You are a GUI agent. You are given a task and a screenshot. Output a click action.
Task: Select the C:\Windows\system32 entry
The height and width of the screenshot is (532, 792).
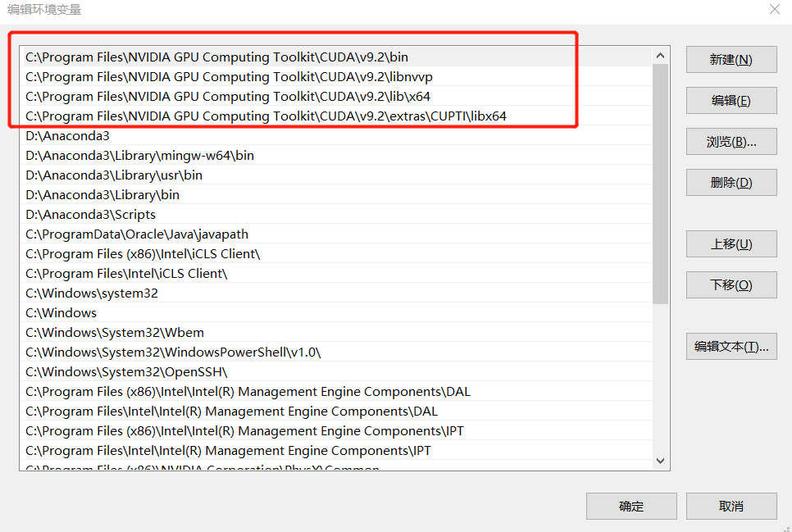[x=336, y=293]
